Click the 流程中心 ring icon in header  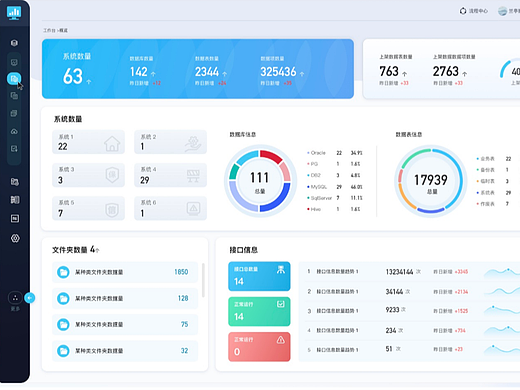pos(463,11)
